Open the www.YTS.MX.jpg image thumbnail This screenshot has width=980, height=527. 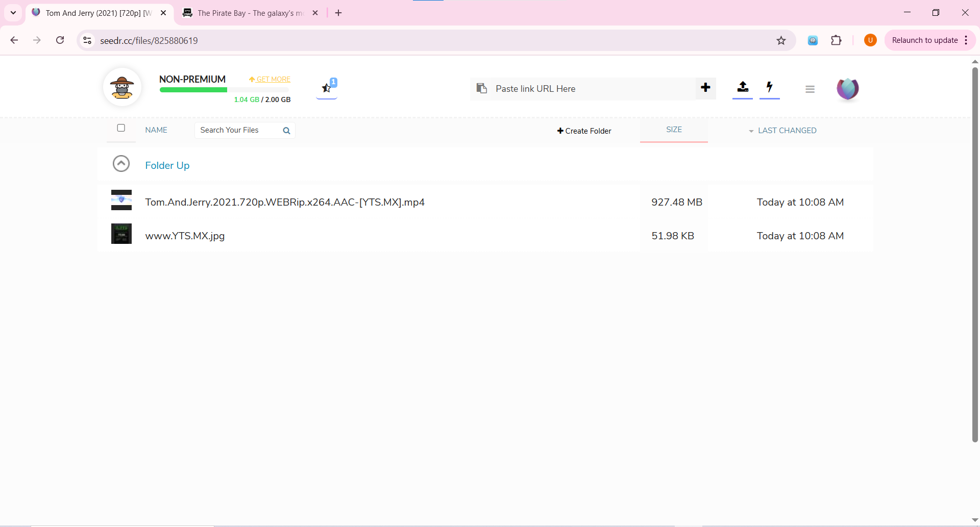[x=121, y=234]
